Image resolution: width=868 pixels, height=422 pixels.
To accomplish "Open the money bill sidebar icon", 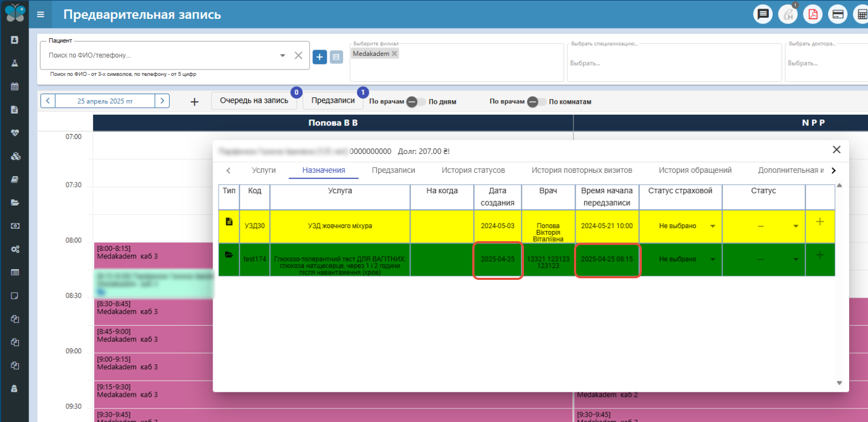I will click(15, 226).
